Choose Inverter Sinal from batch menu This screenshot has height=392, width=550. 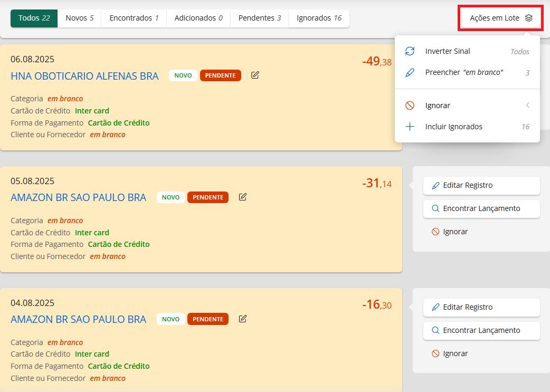click(x=467, y=51)
